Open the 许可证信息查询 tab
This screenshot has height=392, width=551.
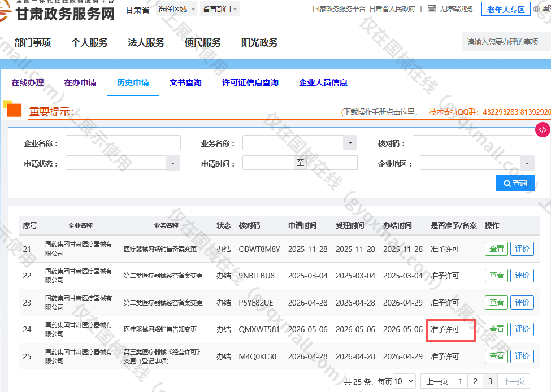(250, 82)
